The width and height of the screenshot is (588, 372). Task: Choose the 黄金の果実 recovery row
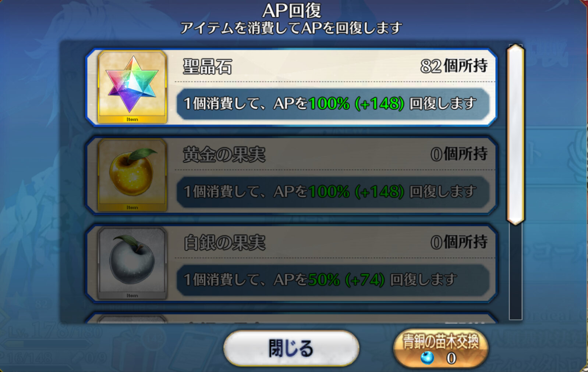click(x=291, y=175)
